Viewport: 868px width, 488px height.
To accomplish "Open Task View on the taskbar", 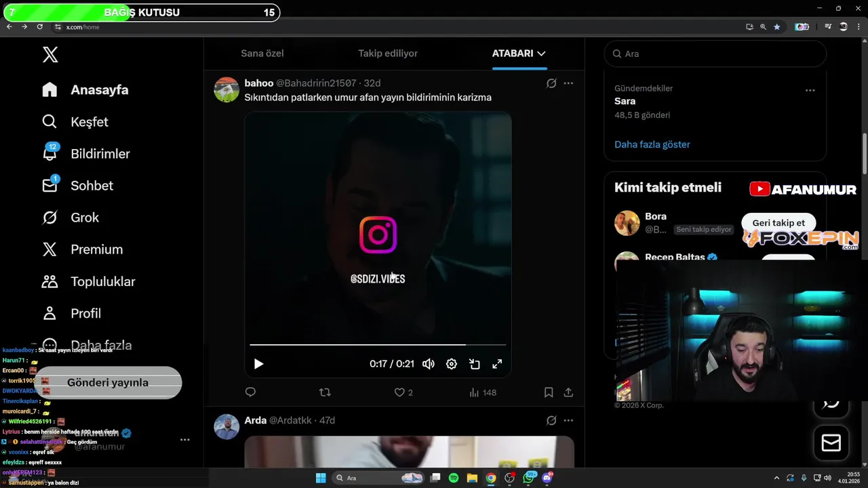I will pos(435,478).
